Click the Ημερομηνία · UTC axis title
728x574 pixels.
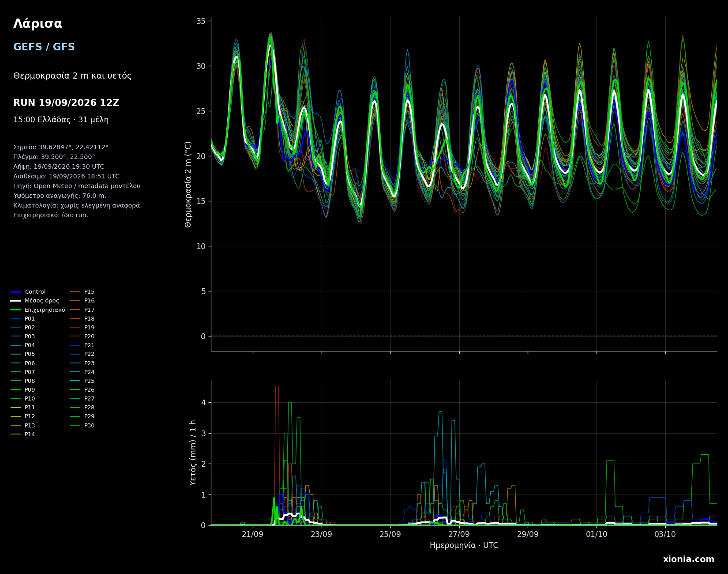point(464,546)
